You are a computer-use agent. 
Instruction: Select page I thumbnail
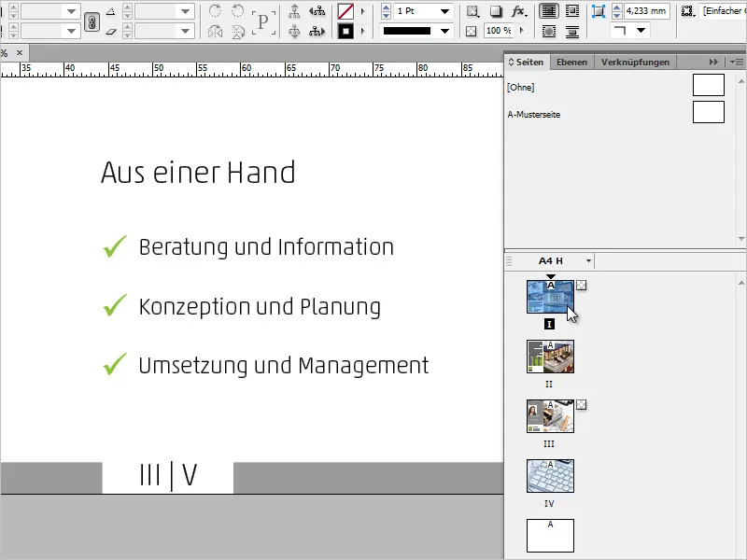(550, 297)
